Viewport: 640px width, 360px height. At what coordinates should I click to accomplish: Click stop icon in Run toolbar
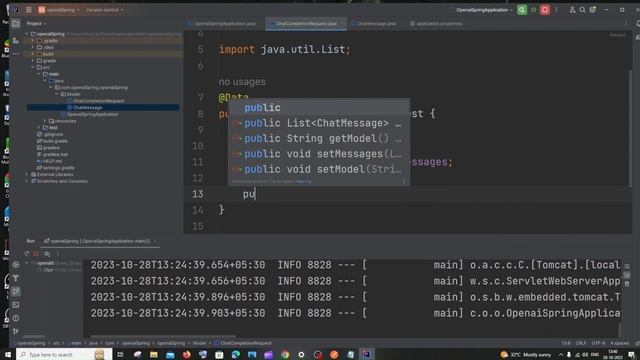click(36, 254)
